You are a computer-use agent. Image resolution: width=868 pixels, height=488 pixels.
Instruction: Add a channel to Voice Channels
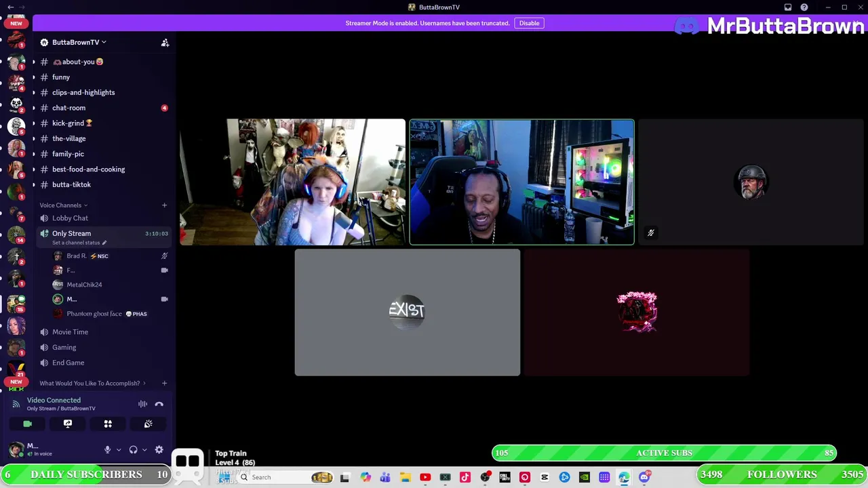click(x=164, y=205)
